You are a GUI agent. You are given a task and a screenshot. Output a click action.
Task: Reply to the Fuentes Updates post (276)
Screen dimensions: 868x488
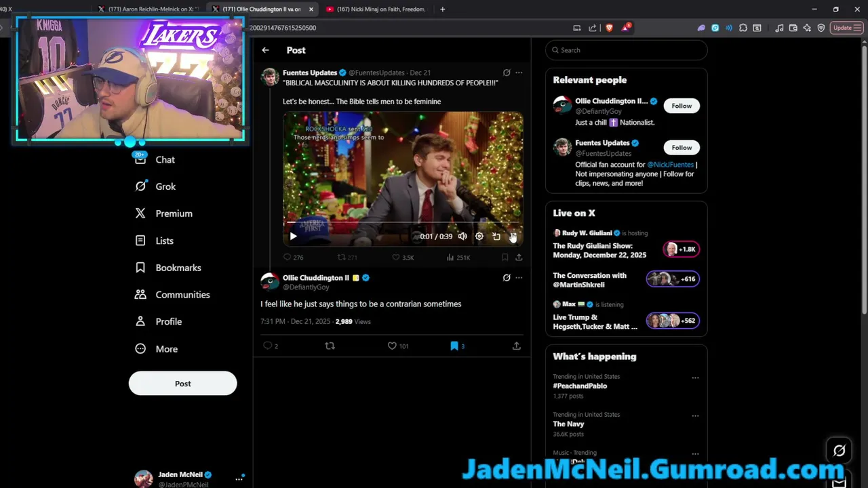(x=293, y=258)
